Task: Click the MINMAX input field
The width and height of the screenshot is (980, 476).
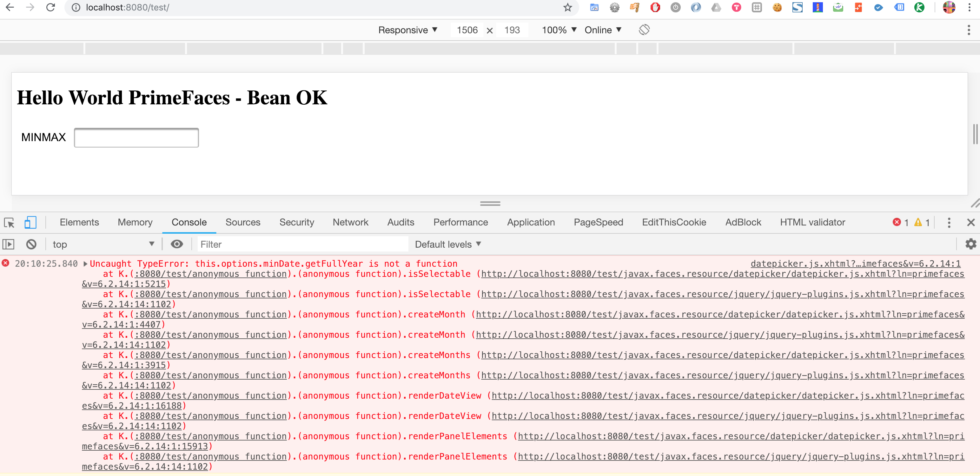Action: [x=137, y=137]
